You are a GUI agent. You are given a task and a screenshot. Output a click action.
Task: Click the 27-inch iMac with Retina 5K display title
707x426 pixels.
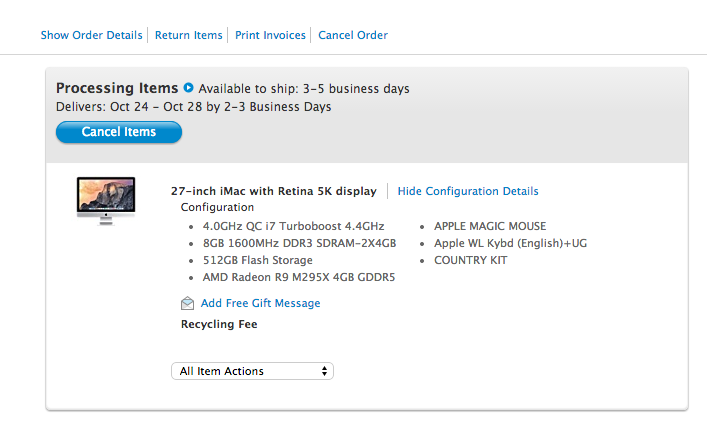274,191
